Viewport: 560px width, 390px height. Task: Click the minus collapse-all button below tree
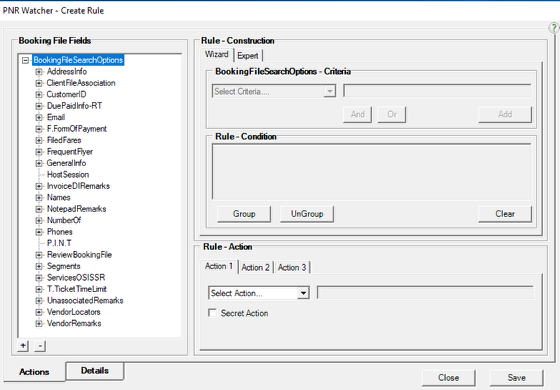(x=40, y=346)
